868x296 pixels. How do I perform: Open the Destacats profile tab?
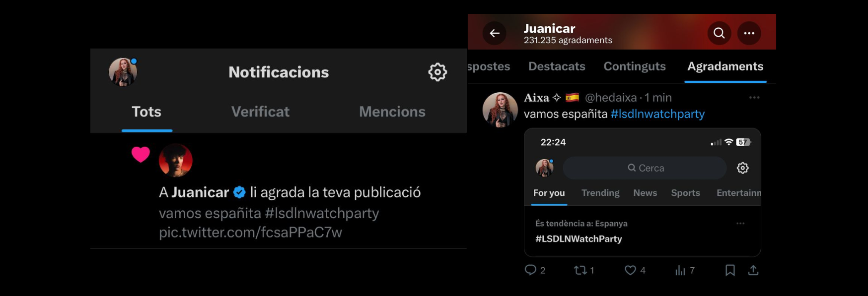[557, 66]
